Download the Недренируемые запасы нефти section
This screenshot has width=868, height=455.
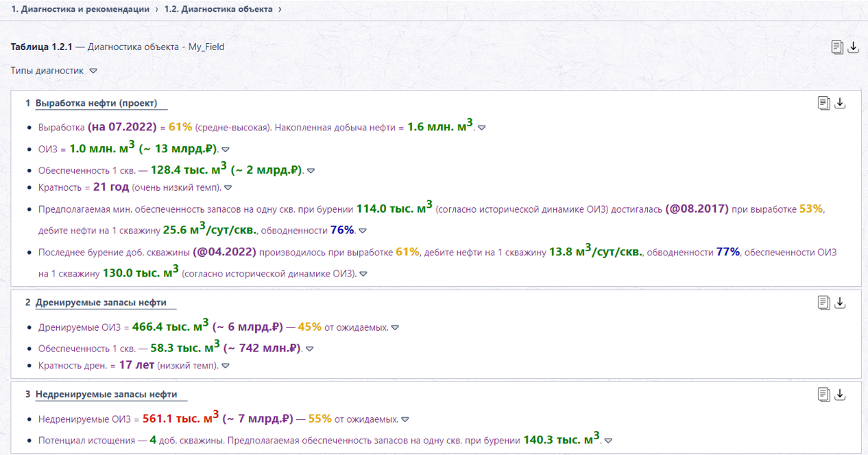click(x=841, y=395)
